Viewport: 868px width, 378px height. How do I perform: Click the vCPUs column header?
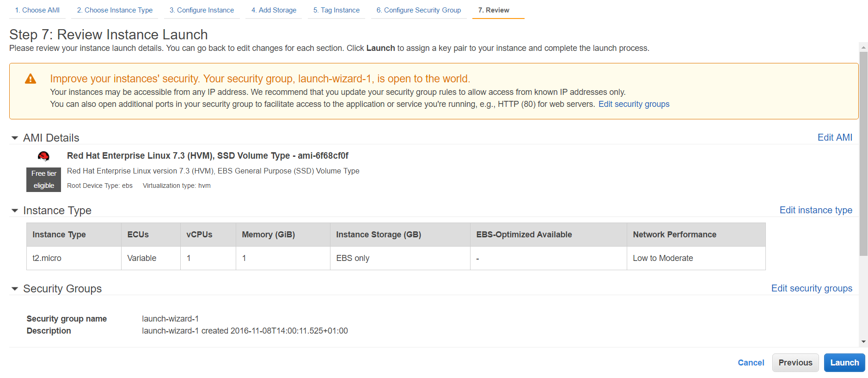coord(208,235)
